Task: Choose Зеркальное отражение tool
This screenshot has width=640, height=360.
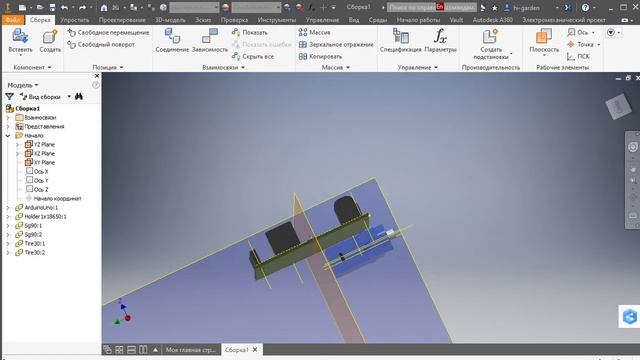Action: [336, 44]
